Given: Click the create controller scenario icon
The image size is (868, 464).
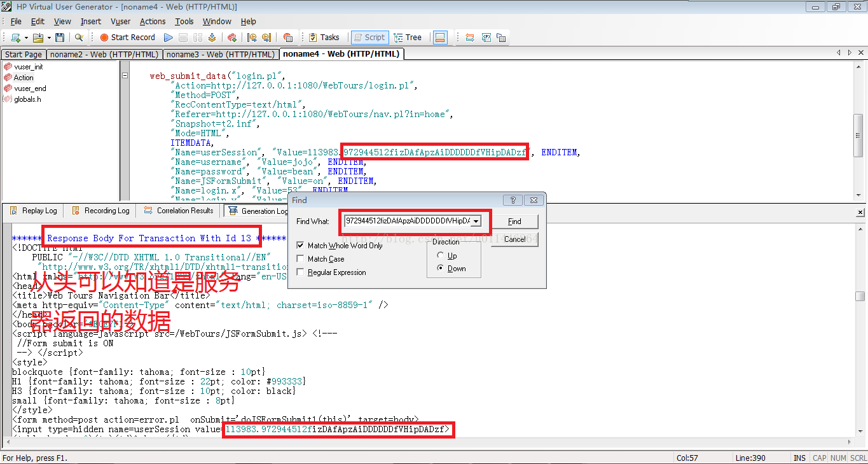Looking at the screenshot, I should [287, 38].
